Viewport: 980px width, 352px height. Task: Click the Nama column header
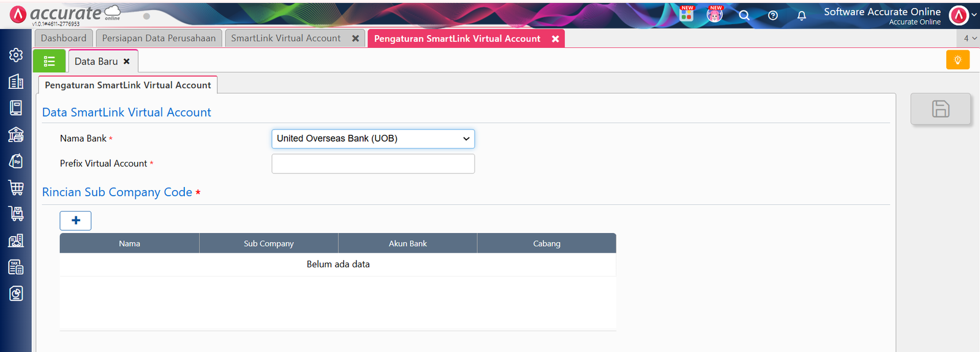[129, 243]
